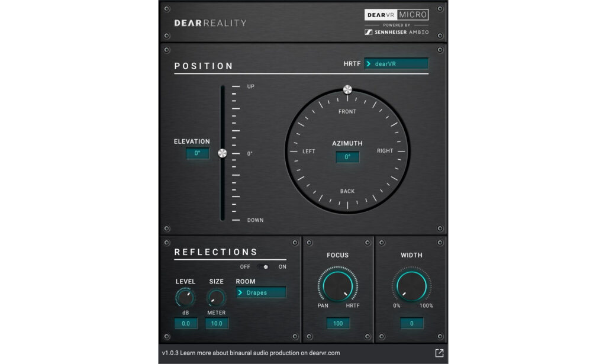
Task: Click the ON label of Reflections switch
Action: click(x=282, y=267)
